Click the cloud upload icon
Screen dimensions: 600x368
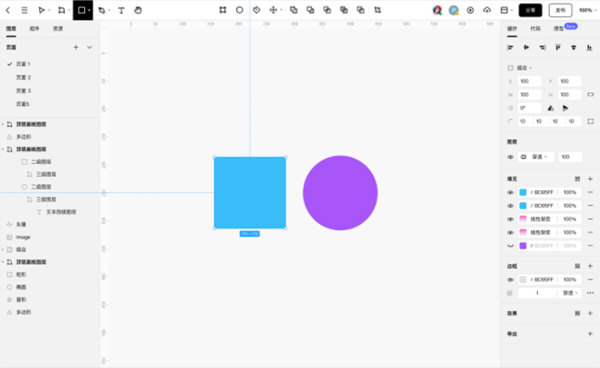coord(487,10)
